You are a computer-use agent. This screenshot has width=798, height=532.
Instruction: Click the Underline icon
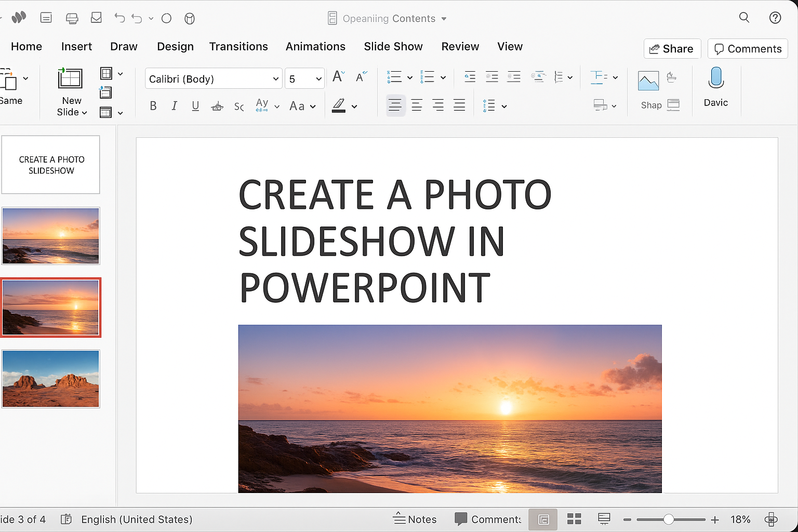tap(195, 105)
